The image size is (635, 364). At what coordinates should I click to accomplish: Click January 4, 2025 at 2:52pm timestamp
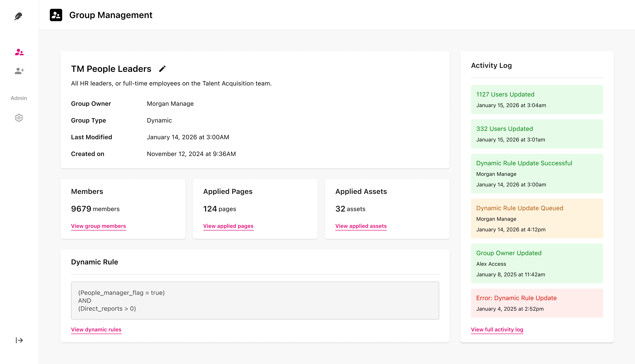(510, 309)
